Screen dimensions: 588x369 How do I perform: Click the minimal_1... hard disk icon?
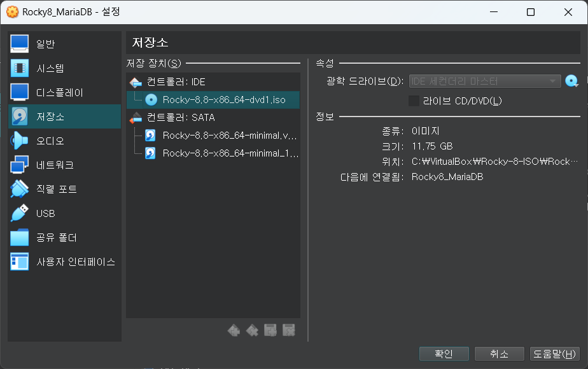(150, 153)
